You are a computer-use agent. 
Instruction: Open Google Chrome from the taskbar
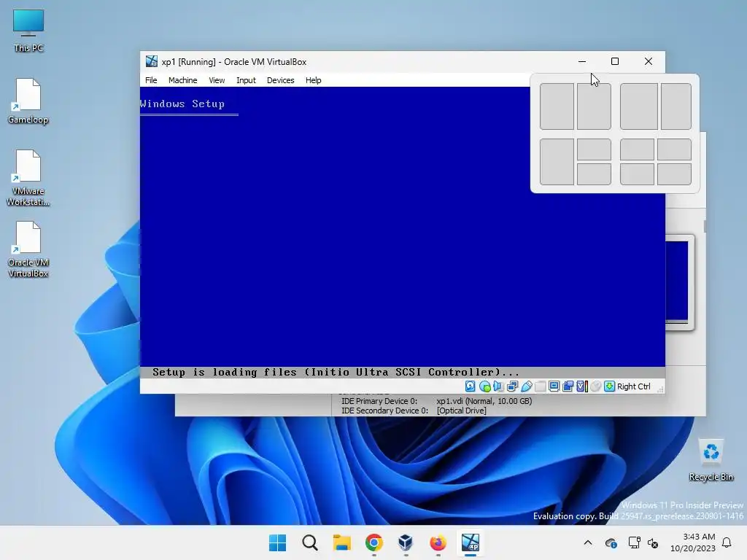click(x=374, y=542)
